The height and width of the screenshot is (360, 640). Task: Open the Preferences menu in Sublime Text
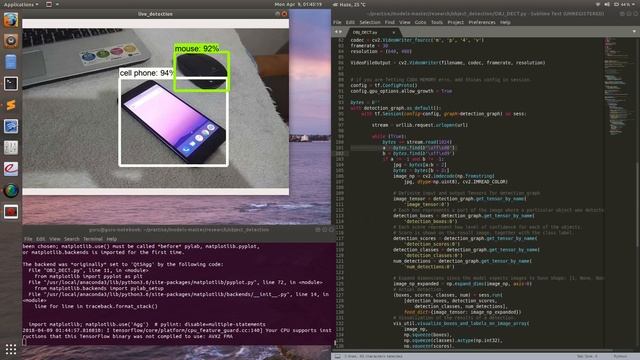tap(482, 22)
